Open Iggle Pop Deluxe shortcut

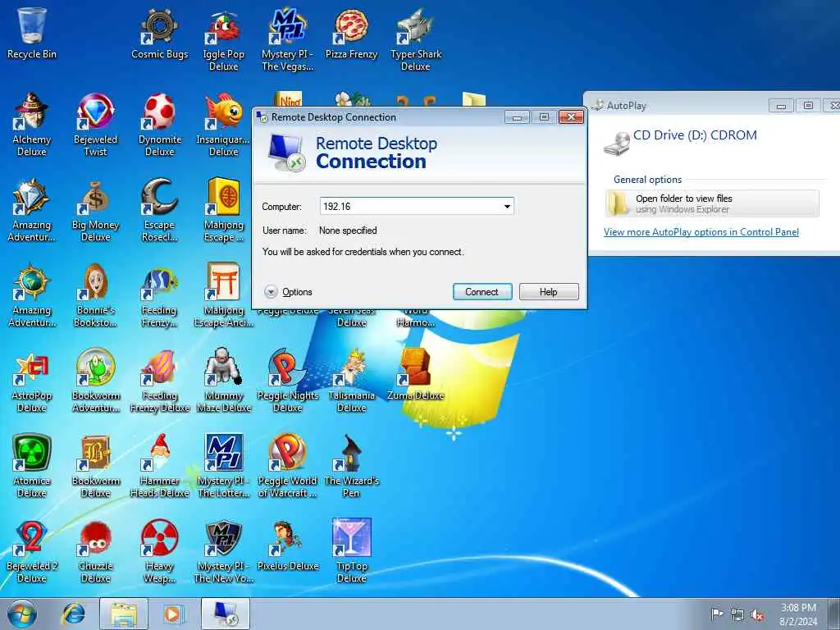point(223,40)
